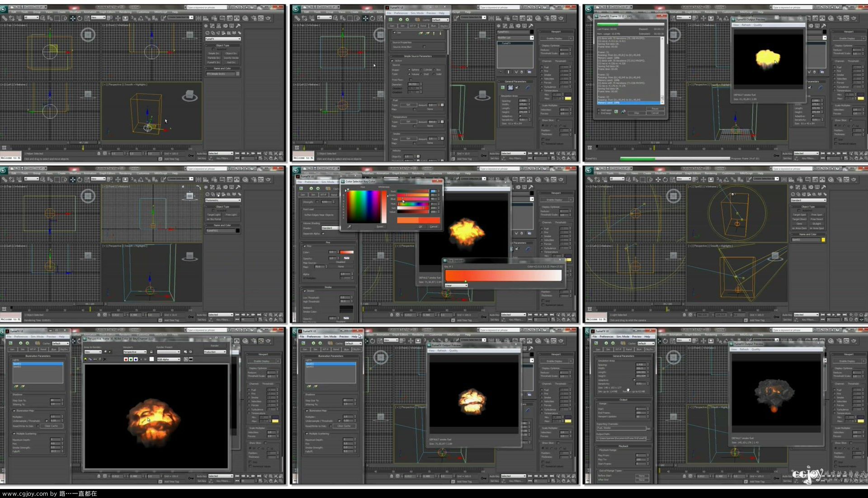The height and width of the screenshot is (498, 868).
Task: Click first pick-light icon under Spot01 lights list
Action: tap(16, 386)
